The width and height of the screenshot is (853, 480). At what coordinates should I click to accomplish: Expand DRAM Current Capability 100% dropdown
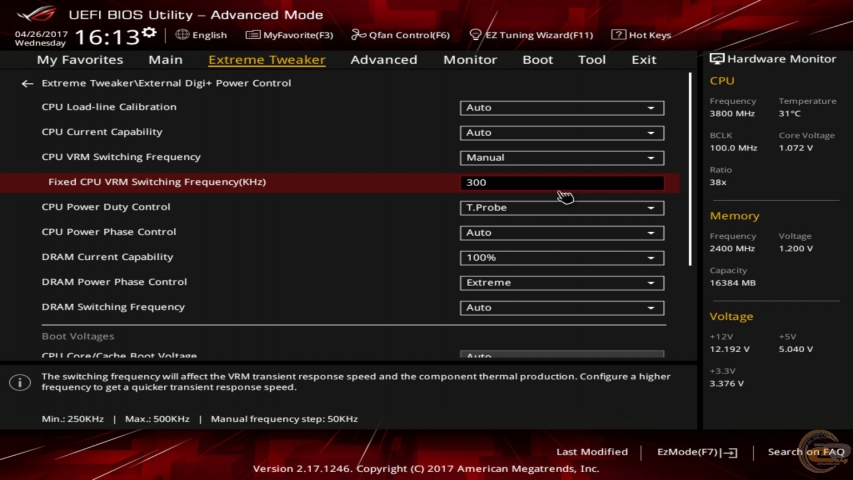click(x=561, y=258)
